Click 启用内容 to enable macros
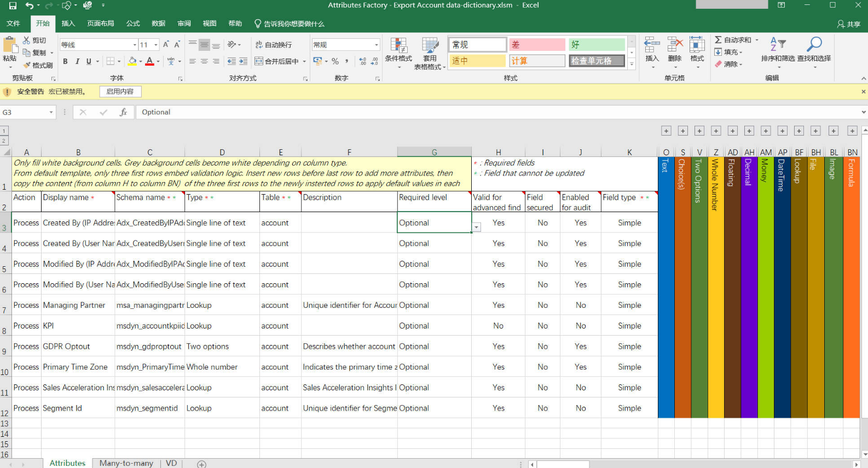This screenshot has width=868, height=468. 120,92
